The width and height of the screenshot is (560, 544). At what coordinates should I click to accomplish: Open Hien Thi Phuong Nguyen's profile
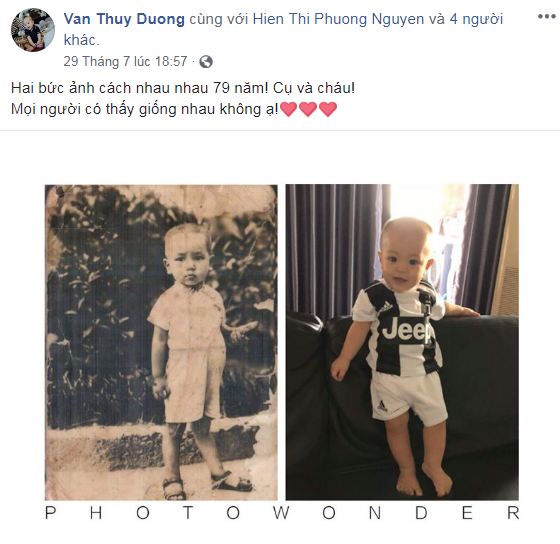click(x=339, y=19)
